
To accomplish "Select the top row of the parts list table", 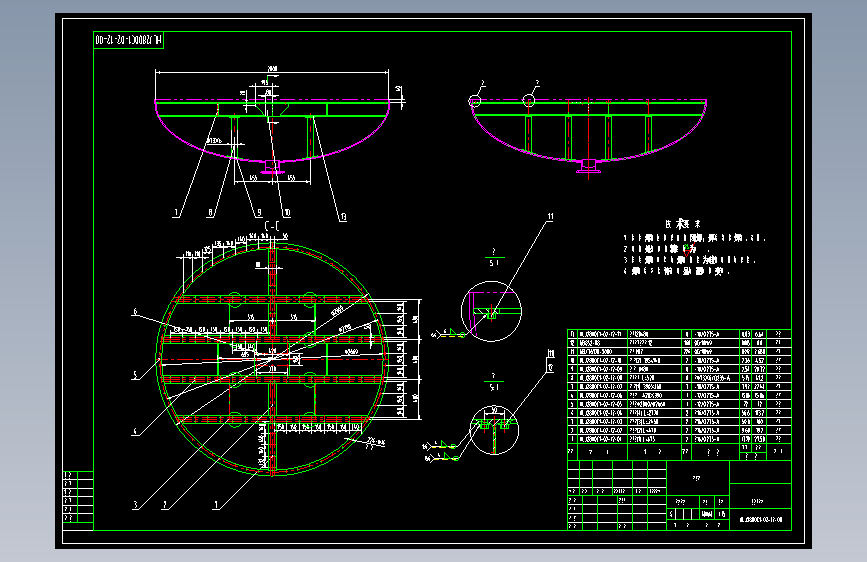I will tap(679, 334).
